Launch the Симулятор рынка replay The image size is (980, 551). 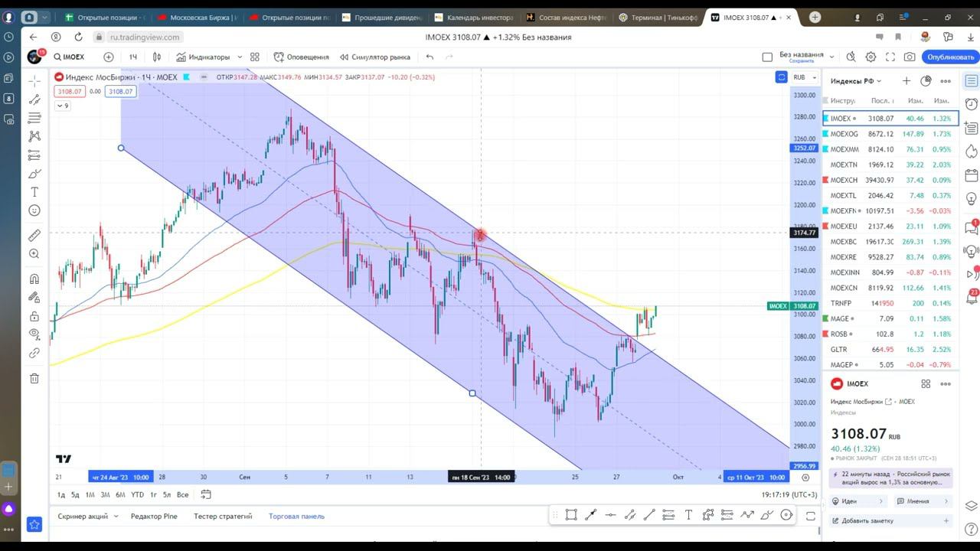pyautogui.click(x=375, y=57)
